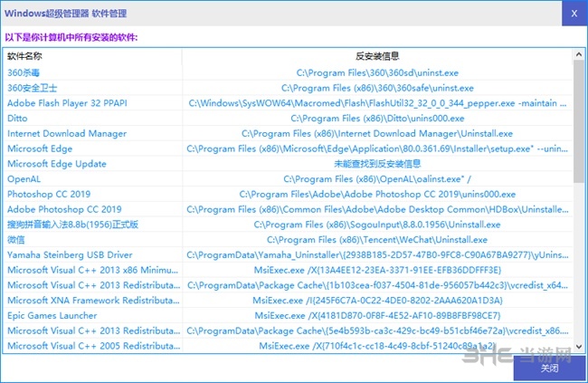588x383 pixels.
Task: Select the 360安全卫士 entry
Action: 33,88
